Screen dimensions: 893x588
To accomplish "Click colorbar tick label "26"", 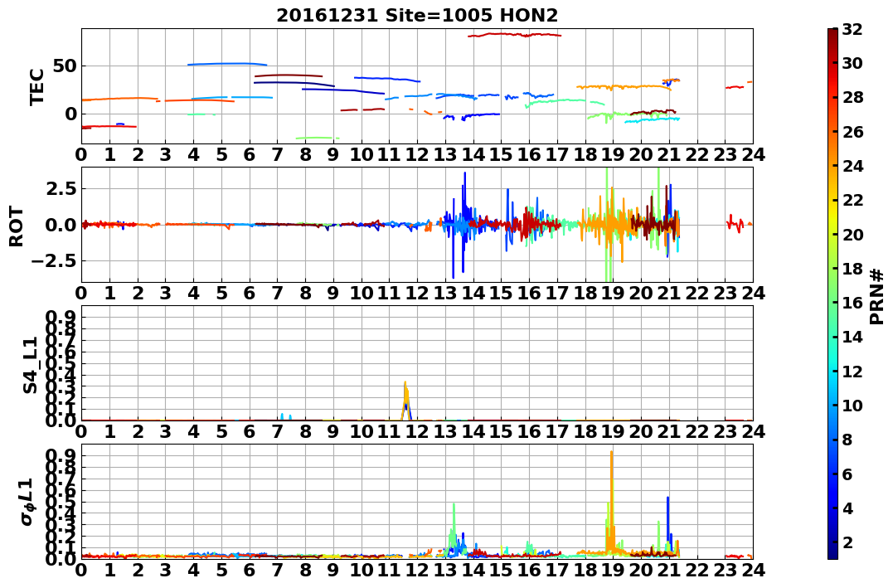I will click(852, 132).
